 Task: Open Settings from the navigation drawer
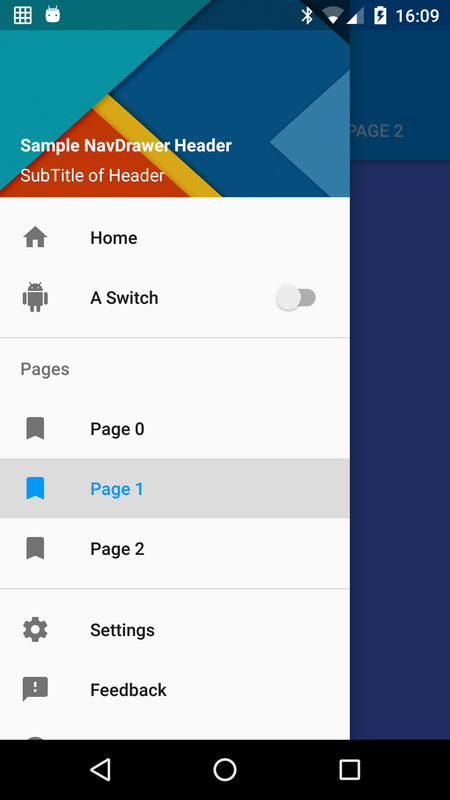tap(175, 630)
